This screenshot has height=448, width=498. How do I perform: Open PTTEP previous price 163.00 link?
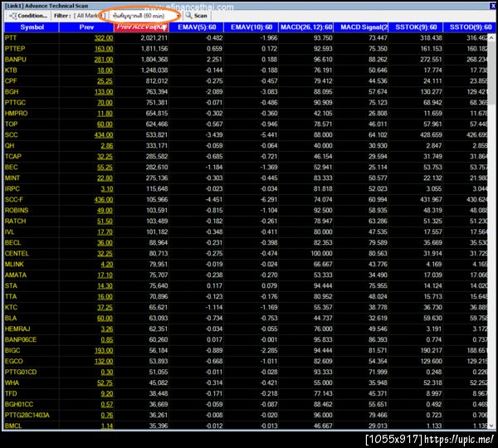(x=104, y=49)
